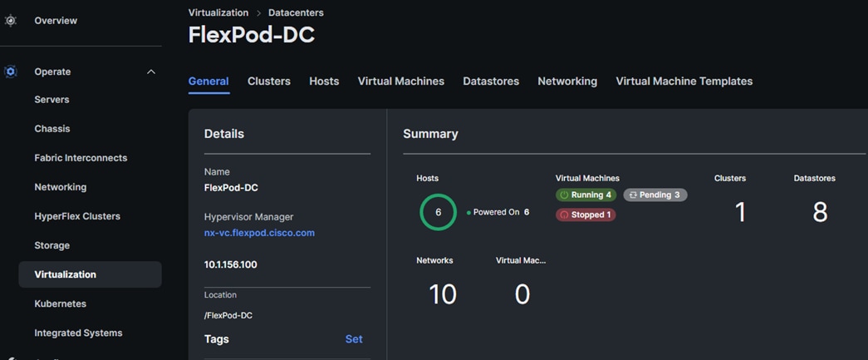
Task: Open the Kubernetes page
Action: click(x=61, y=303)
